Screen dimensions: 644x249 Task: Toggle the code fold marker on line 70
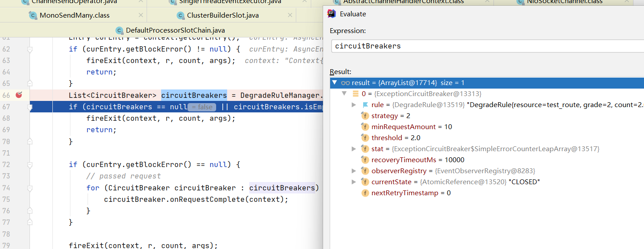(30, 141)
